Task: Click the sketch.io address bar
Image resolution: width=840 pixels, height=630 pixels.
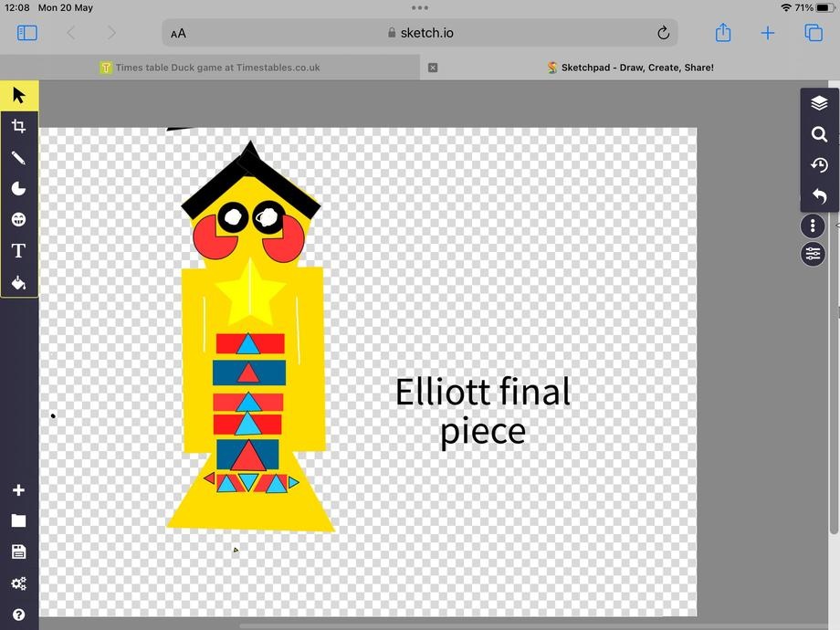Action: tap(420, 33)
